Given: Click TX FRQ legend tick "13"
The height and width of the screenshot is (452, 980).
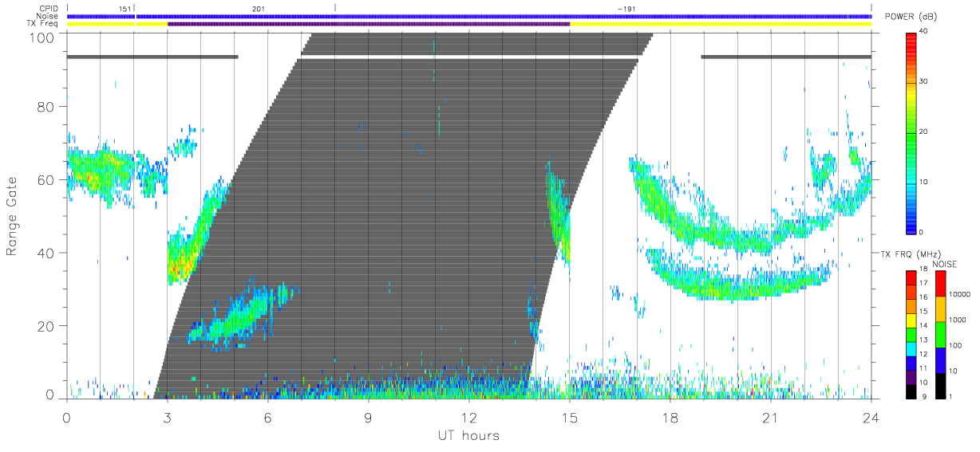Looking at the screenshot, I should 924,340.
